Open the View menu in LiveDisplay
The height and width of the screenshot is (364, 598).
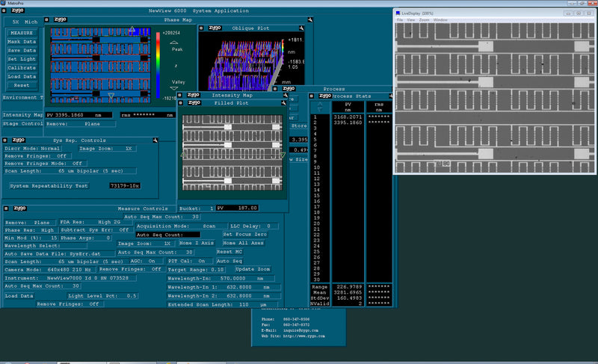[411, 19]
